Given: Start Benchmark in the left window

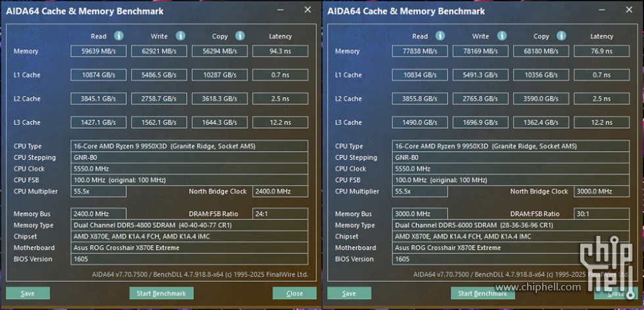Looking at the screenshot, I should tap(162, 294).
